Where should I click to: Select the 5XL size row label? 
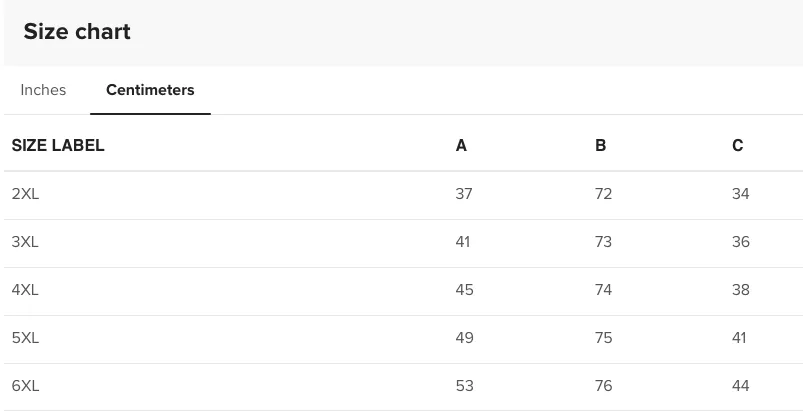(25, 338)
